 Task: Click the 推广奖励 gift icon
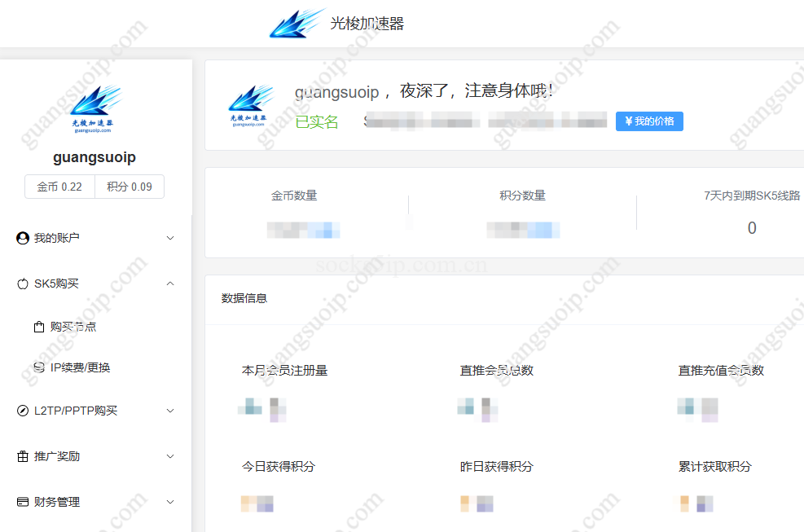coord(21,456)
